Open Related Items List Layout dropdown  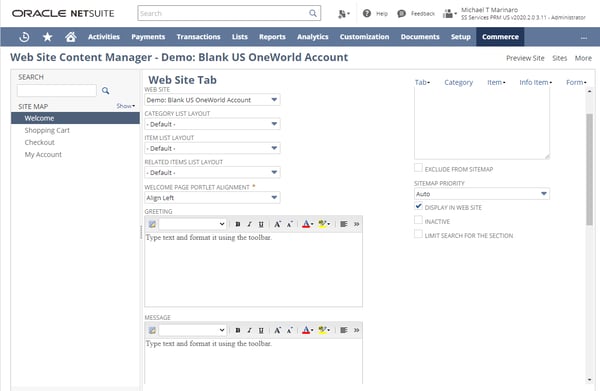(x=212, y=173)
